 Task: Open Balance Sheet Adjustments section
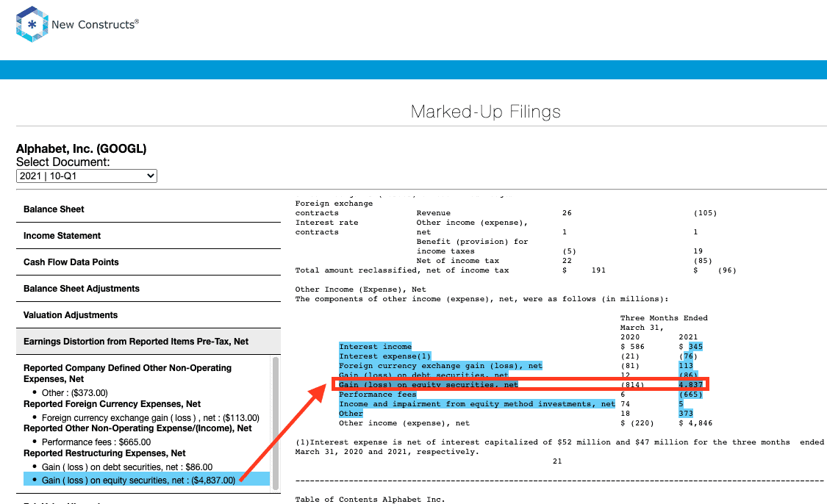coord(148,289)
